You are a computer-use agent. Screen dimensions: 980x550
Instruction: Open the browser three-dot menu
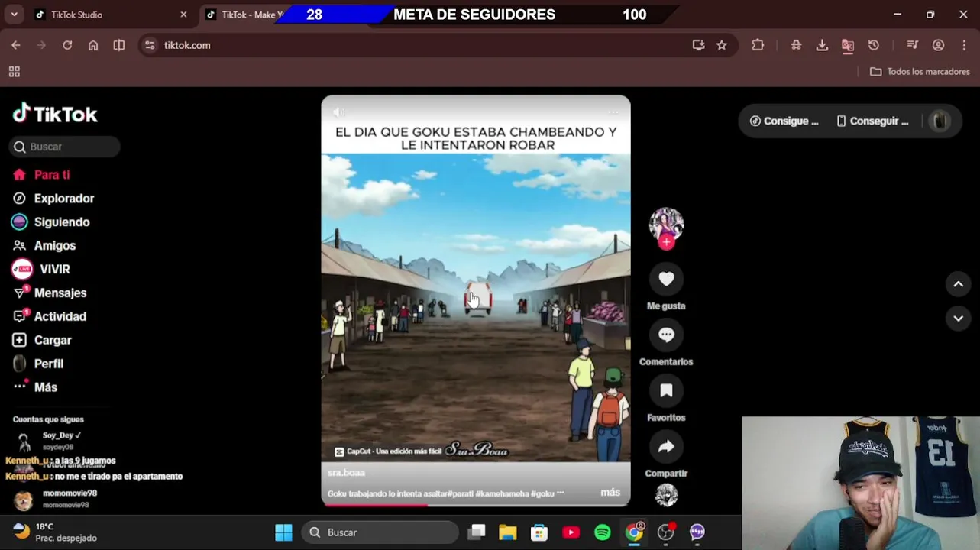963,45
